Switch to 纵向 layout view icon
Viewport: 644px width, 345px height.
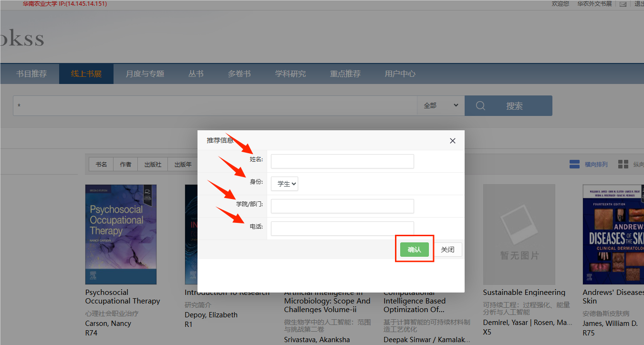[623, 165]
